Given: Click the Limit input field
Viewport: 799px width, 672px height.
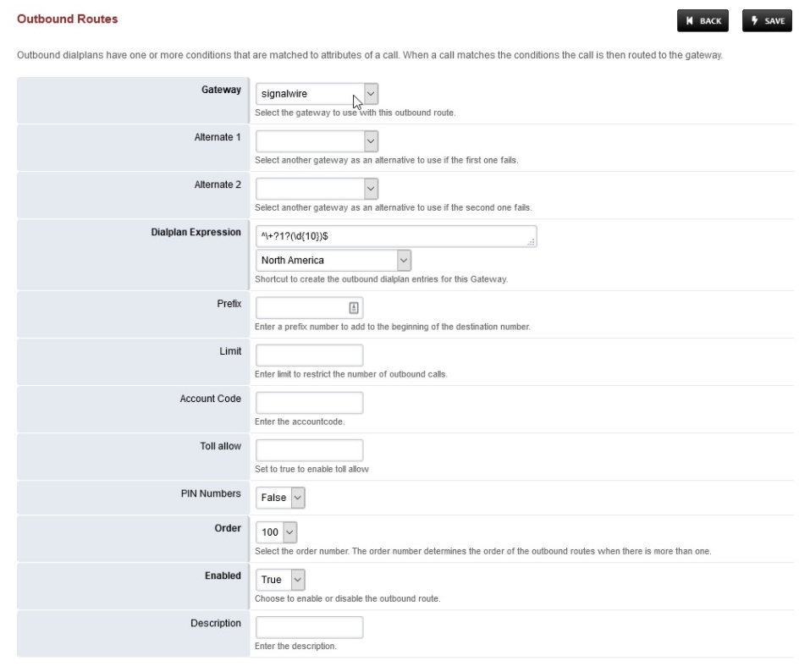Looking at the screenshot, I should (x=309, y=355).
